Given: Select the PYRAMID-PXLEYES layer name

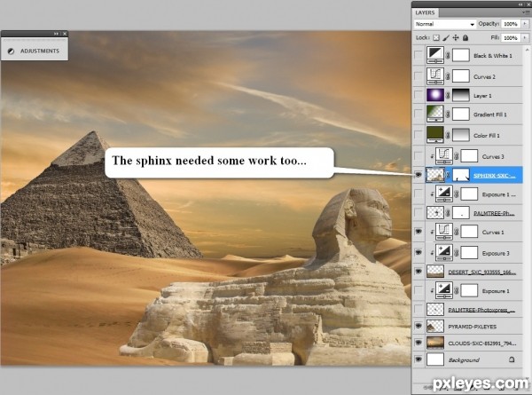Looking at the screenshot, I should pyautogui.click(x=472, y=327).
